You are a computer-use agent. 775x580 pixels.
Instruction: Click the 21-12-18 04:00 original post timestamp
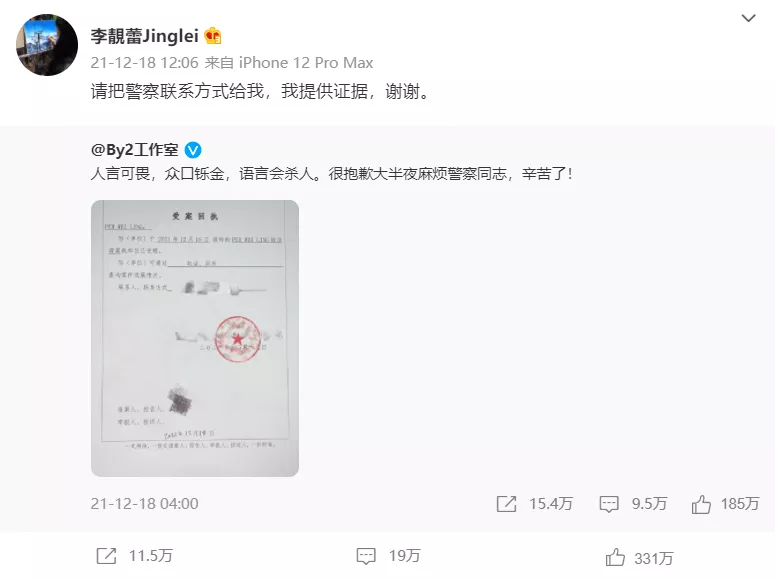144,504
